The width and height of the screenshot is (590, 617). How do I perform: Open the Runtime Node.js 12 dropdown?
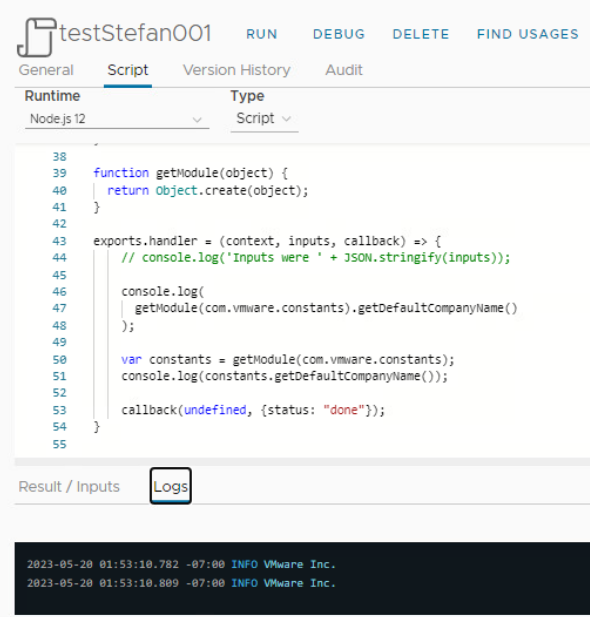[117, 119]
